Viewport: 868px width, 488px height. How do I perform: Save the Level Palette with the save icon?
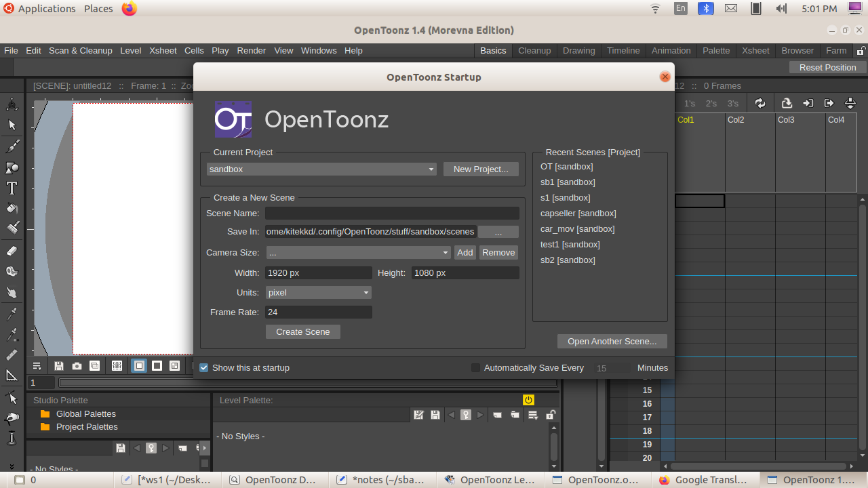tap(435, 415)
